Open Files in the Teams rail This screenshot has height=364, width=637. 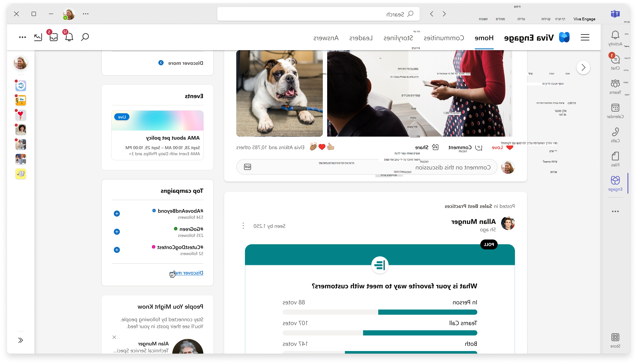(615, 159)
